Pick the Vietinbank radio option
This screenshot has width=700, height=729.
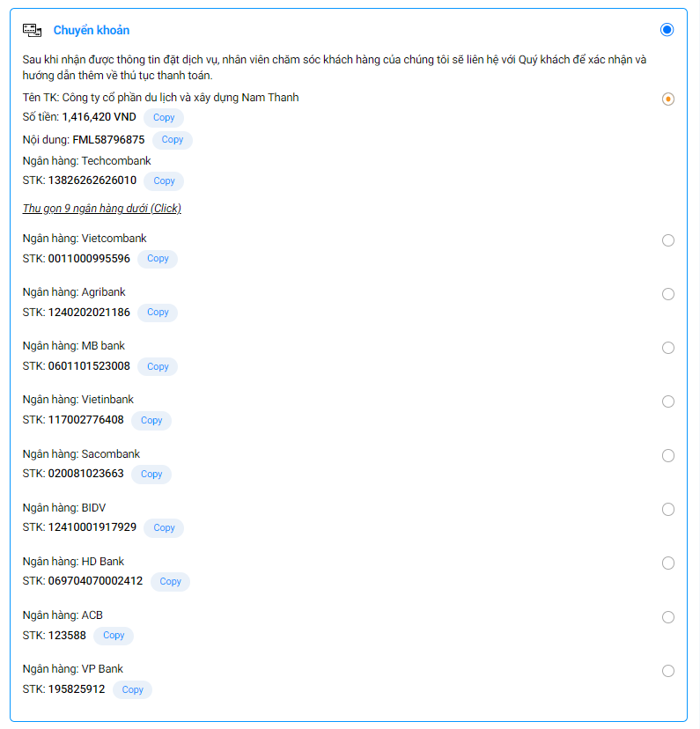pyautogui.click(x=668, y=401)
